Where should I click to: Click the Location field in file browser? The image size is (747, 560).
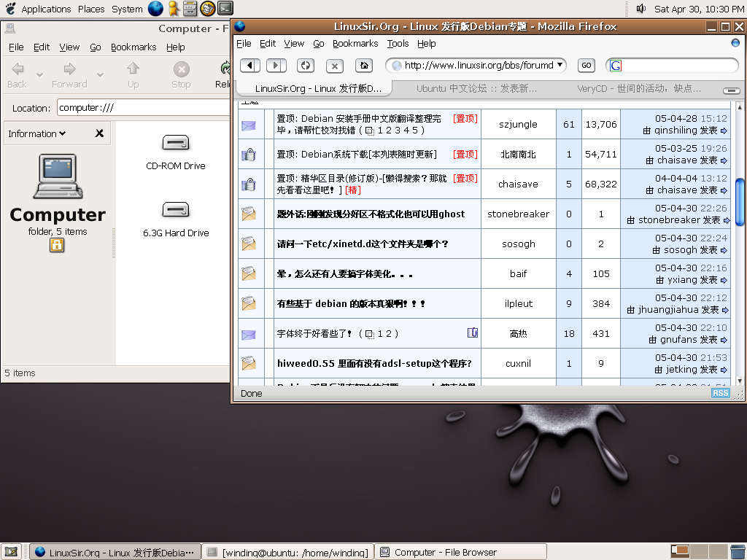[x=144, y=108]
